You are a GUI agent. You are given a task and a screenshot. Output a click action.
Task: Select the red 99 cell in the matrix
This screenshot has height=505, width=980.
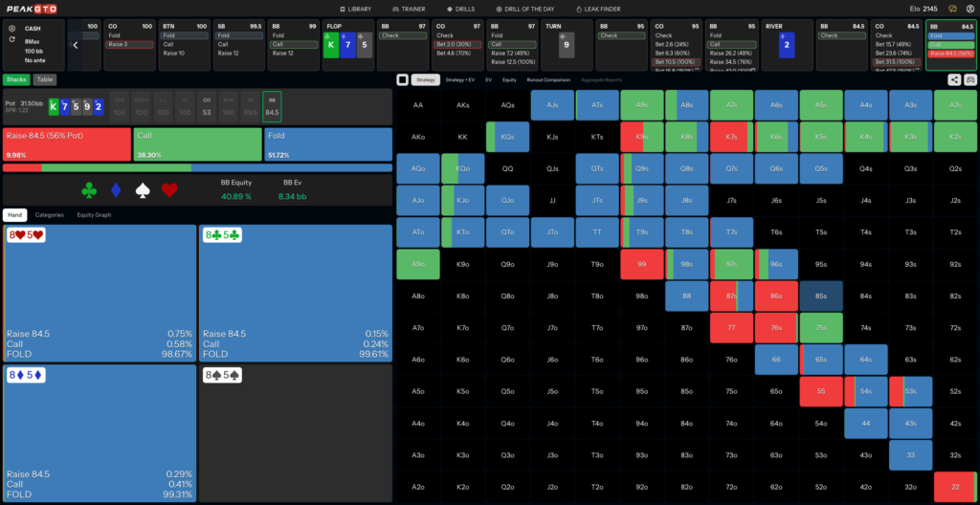[x=642, y=264]
